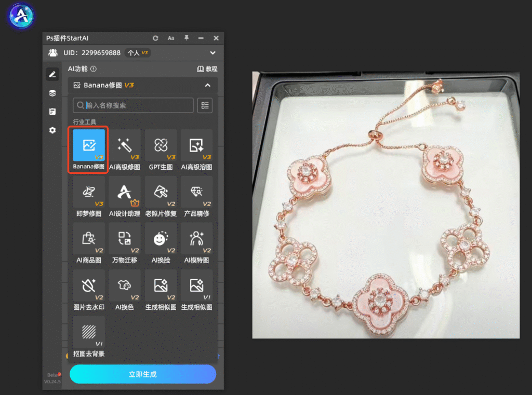Select the Banana修图 tool
Screen dimensions: 532x395
(88, 149)
